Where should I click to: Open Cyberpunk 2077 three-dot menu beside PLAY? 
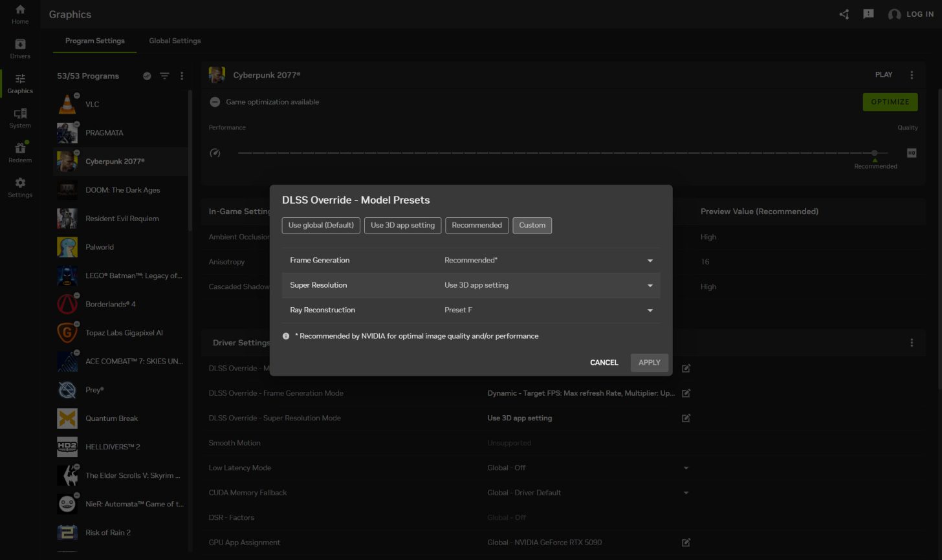(912, 75)
